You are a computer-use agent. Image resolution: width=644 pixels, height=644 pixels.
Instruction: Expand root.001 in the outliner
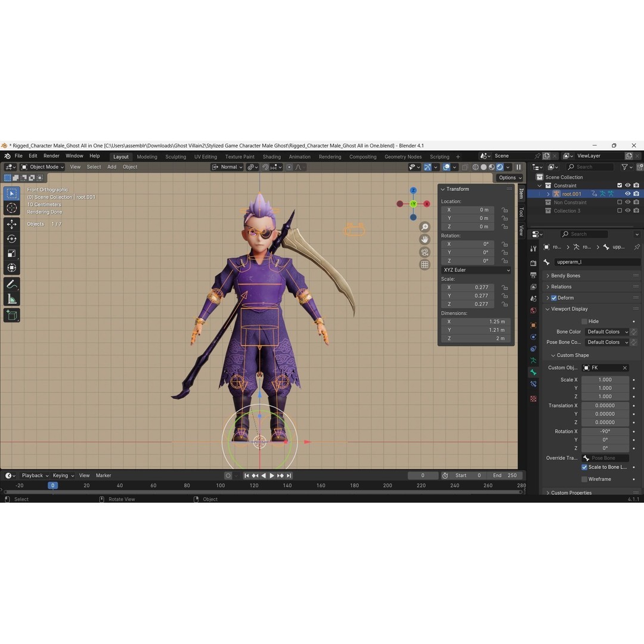click(548, 194)
